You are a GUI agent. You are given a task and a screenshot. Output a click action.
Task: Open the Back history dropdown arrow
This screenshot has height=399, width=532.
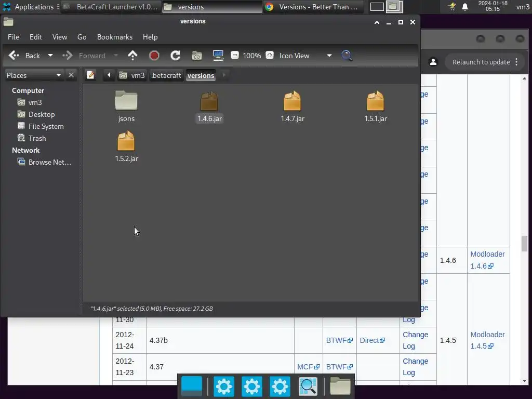[x=50, y=56]
